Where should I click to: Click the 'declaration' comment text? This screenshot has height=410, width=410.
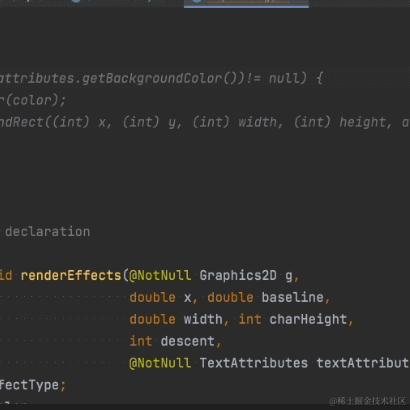pos(47,232)
